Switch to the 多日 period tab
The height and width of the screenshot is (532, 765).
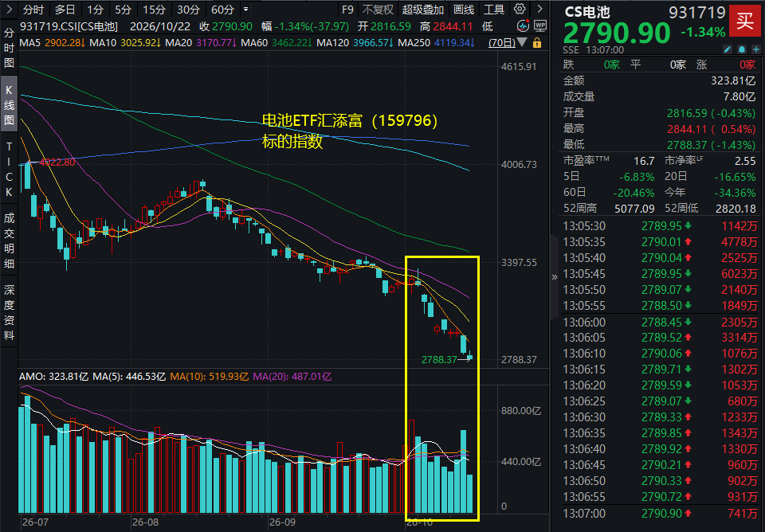(x=65, y=10)
